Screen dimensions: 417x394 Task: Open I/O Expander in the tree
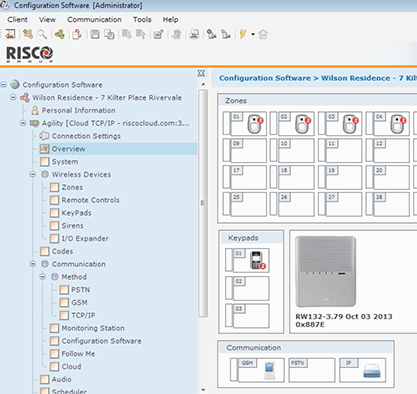85,238
